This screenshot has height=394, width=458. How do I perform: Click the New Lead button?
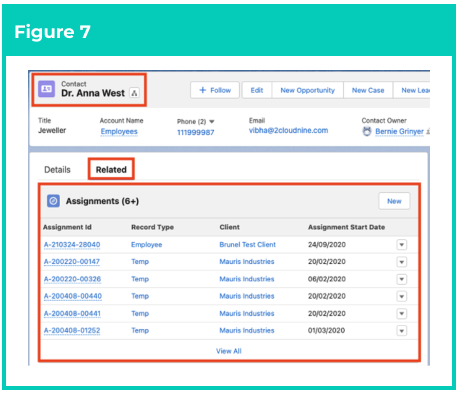pos(412,90)
